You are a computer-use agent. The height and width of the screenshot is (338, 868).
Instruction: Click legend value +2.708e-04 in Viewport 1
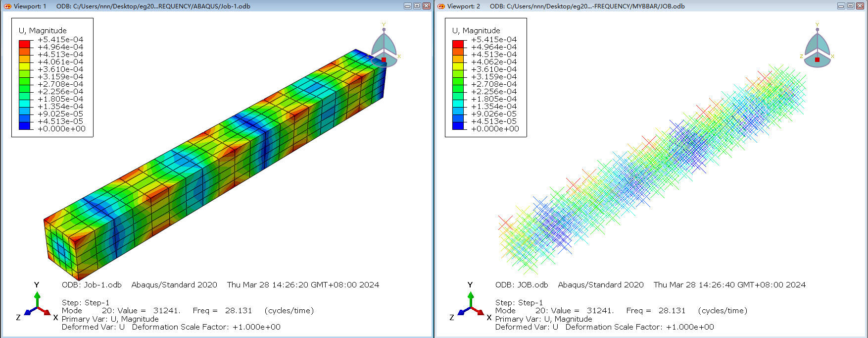60,84
